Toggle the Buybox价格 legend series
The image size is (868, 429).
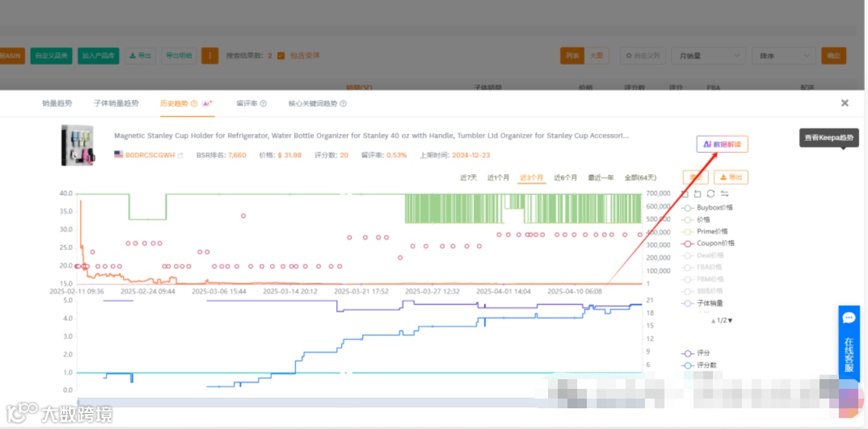click(707, 208)
